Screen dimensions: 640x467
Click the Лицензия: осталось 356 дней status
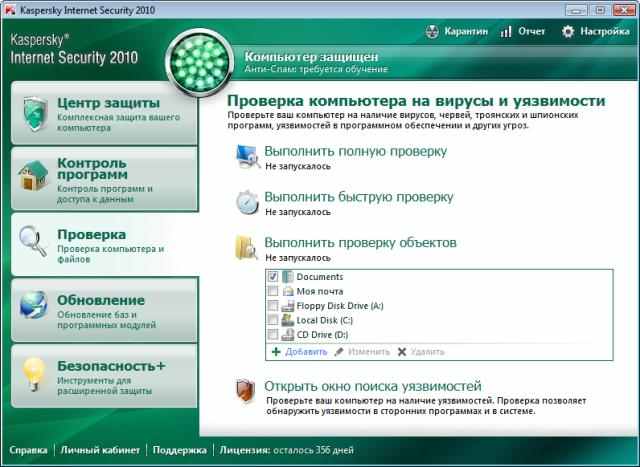287,450
